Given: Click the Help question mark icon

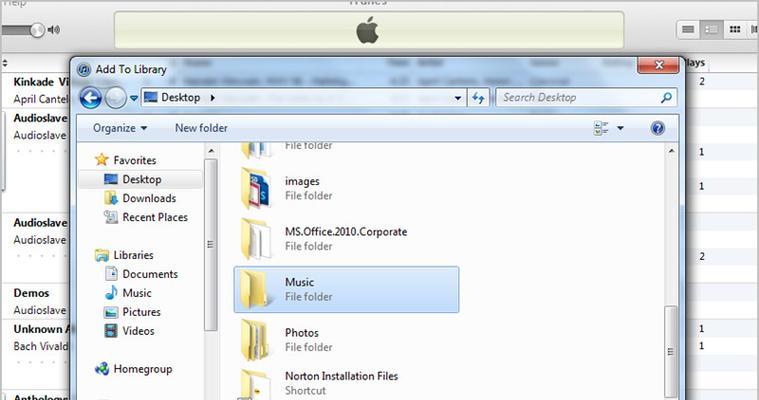Looking at the screenshot, I should pos(657,128).
